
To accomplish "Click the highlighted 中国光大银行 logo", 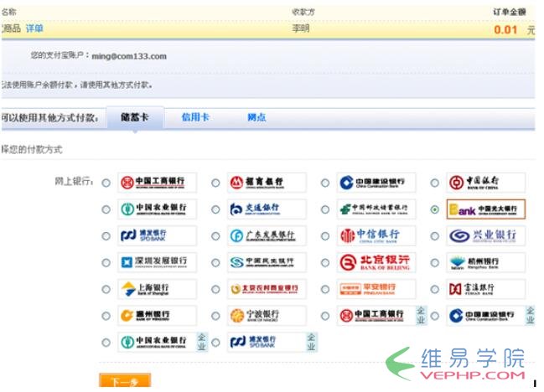I will 485,209.
